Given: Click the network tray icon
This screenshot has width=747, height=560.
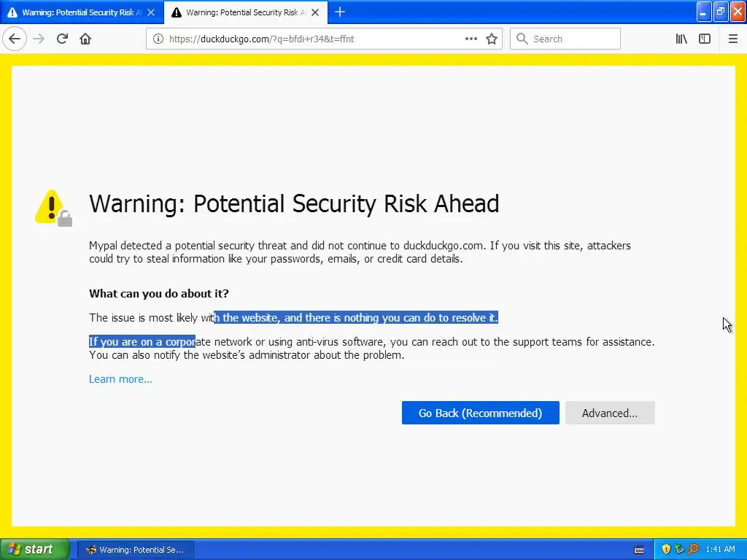Looking at the screenshot, I should (x=679, y=549).
